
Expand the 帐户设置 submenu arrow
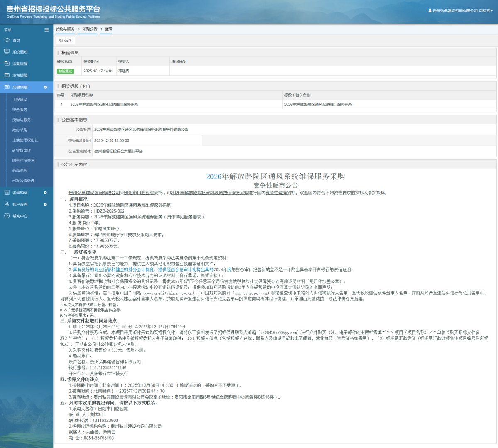pyautogui.click(x=45, y=204)
